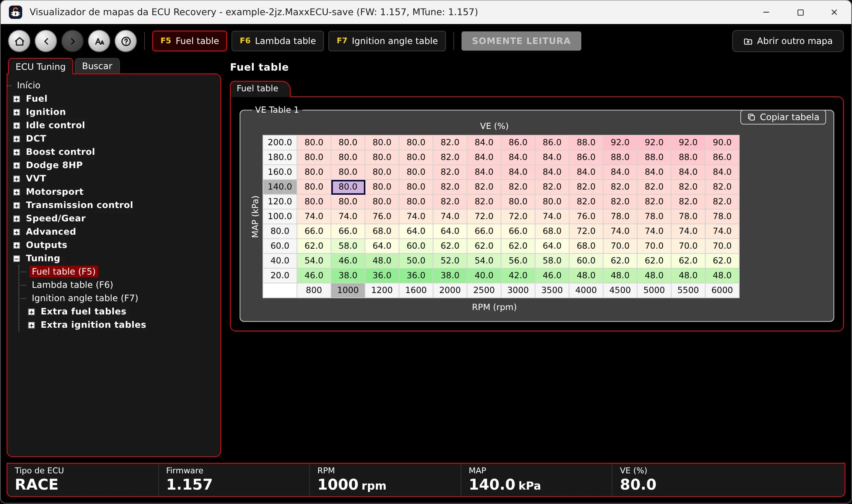
Task: Click the SOMENTE LEITURA badge
Action: (521, 41)
